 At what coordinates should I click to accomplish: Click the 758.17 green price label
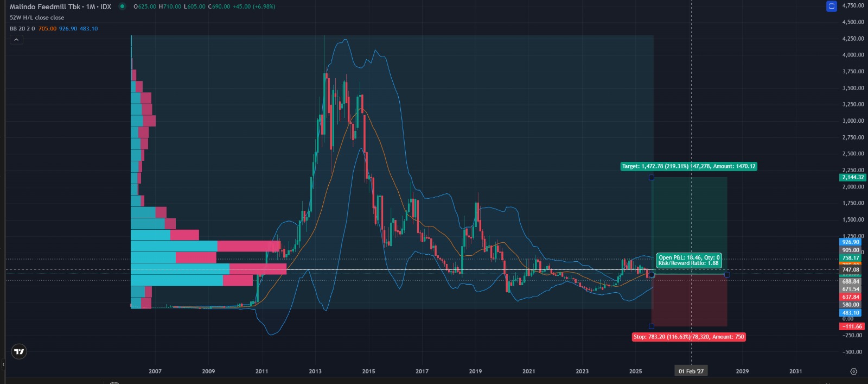pos(851,258)
